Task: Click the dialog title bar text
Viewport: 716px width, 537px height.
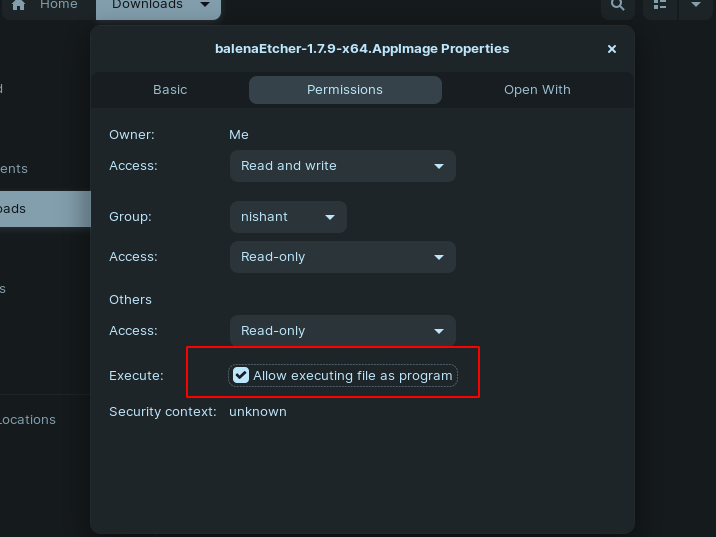Action: (362, 49)
